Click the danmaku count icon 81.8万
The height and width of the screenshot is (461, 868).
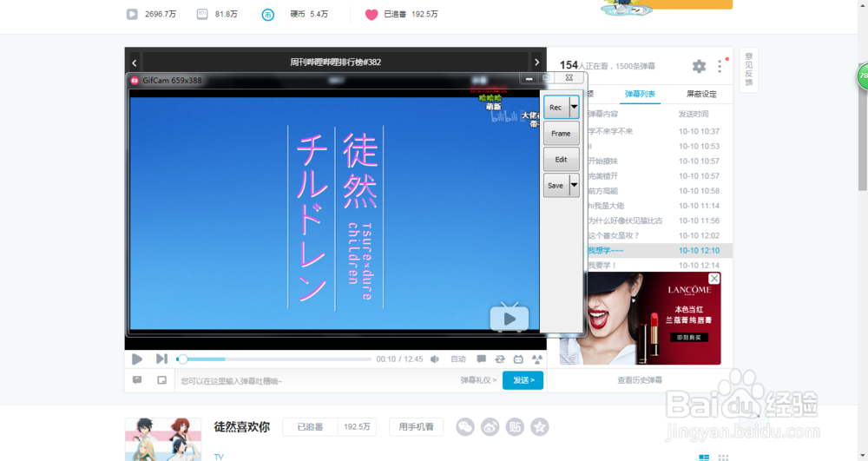pos(202,15)
